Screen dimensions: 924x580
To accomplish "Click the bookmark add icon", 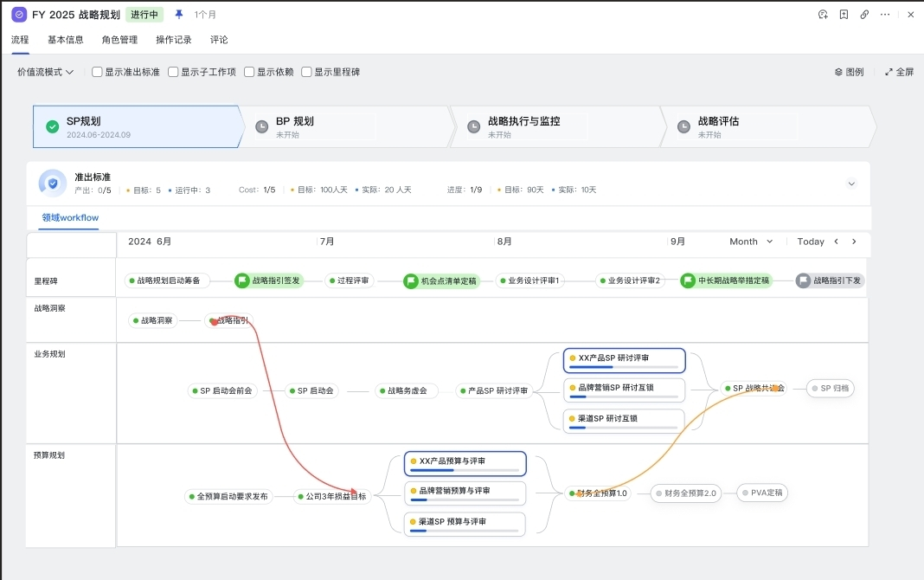I will [844, 15].
